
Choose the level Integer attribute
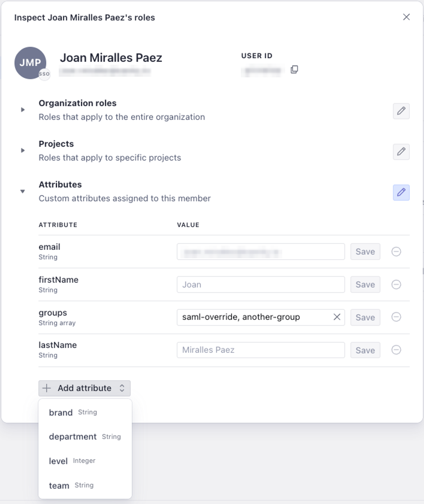pyautogui.click(x=59, y=461)
